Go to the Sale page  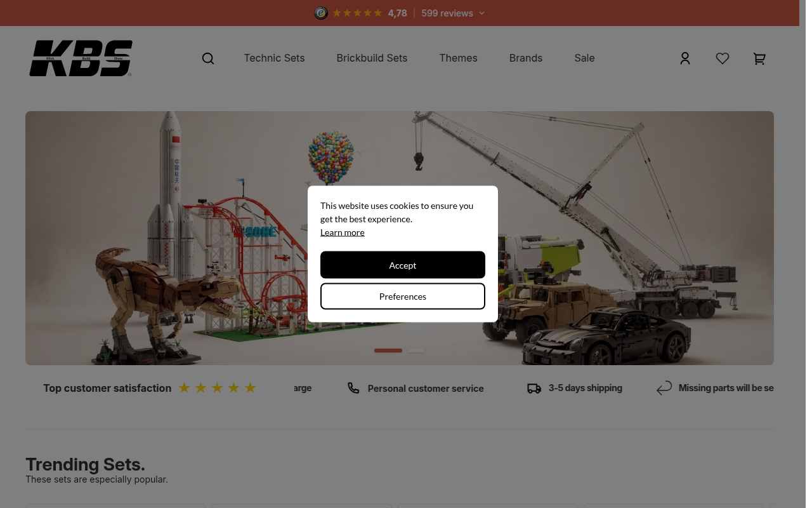[584, 58]
